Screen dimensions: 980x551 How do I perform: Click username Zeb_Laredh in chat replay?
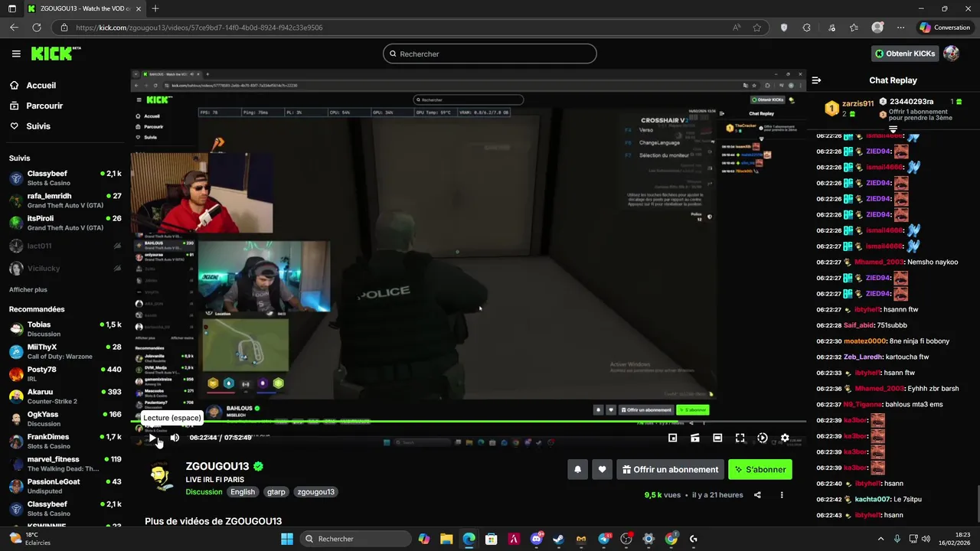coord(863,357)
